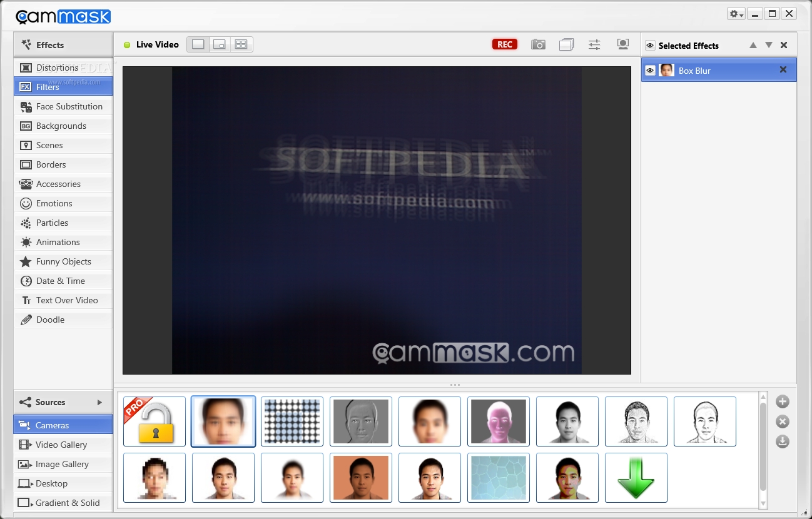Apply the pixelate mosaic filter thumbnail

coord(155,478)
